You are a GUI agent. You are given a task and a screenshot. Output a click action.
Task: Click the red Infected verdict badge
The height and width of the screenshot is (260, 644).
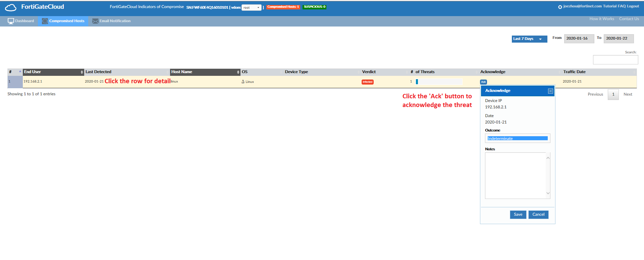367,82
